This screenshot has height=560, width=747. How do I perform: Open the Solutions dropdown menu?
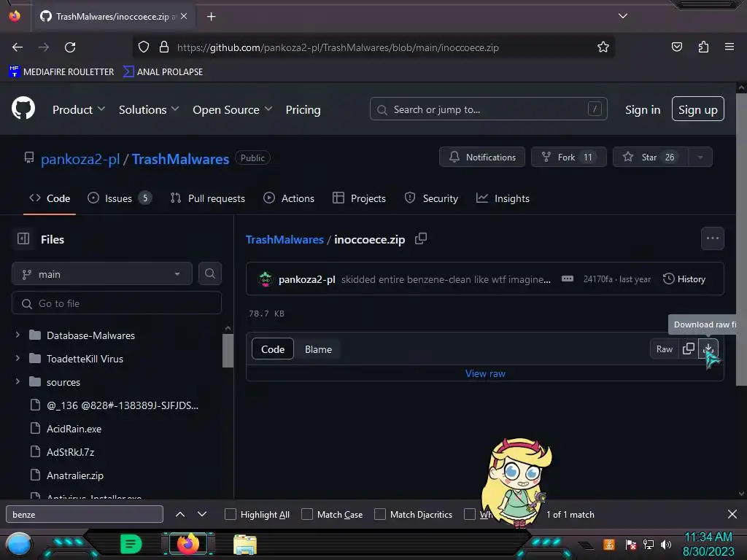[x=149, y=109]
